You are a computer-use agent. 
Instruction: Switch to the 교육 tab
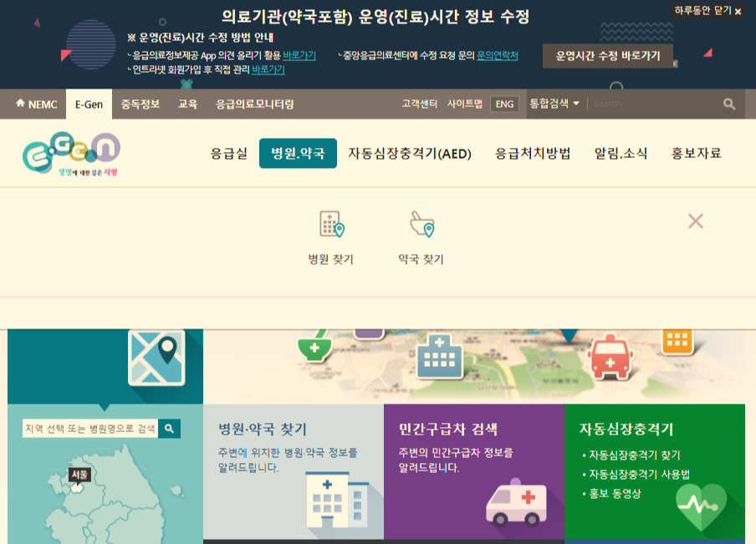pos(187,104)
